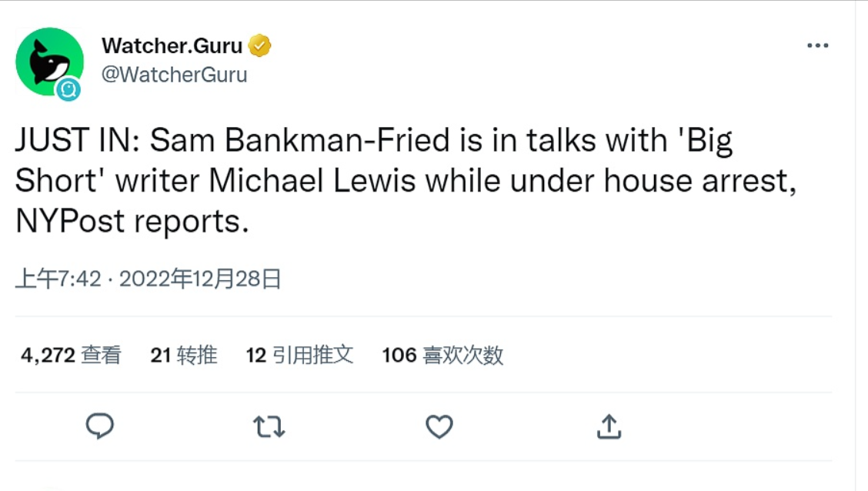The image size is (868, 491).
Task: Show the 106 喜欢次数 likes list
Action: 442,355
